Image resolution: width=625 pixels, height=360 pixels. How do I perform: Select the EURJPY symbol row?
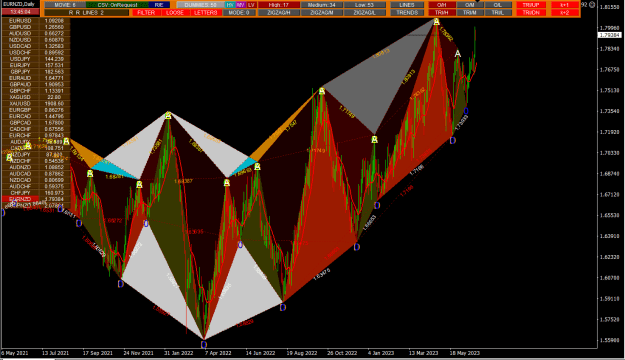[36, 65]
